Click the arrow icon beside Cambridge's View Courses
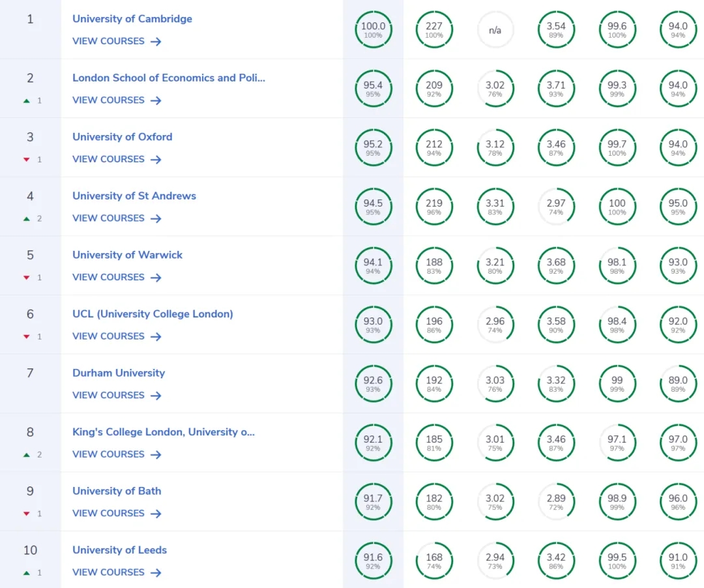 [x=155, y=42]
